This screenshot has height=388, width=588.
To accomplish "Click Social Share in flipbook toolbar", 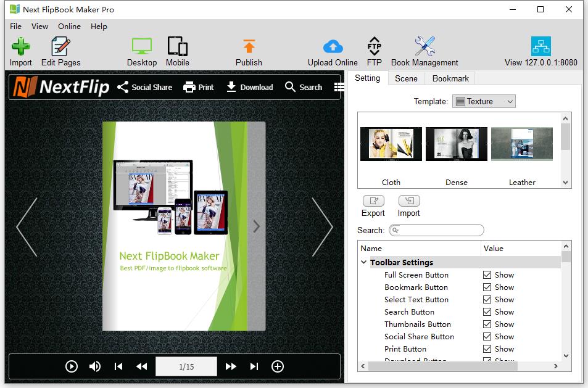I will (x=145, y=88).
